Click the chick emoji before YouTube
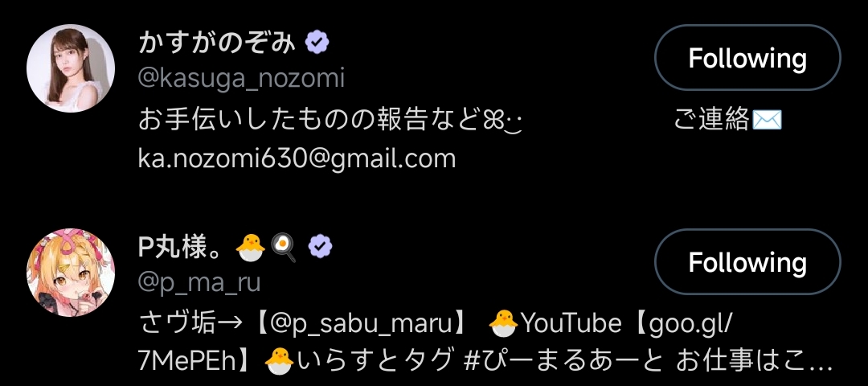Viewport: 868px width, 386px height. 504,322
